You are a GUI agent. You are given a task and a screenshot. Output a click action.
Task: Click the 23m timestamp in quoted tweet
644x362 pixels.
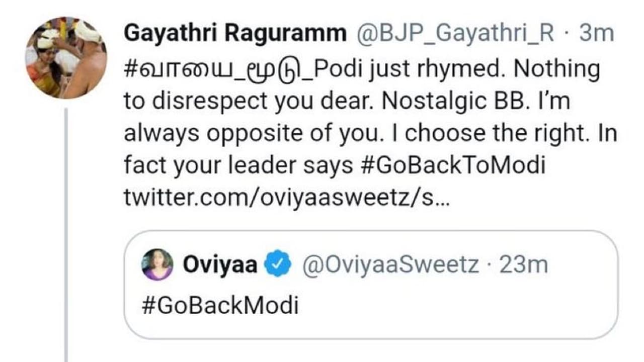coord(524,264)
